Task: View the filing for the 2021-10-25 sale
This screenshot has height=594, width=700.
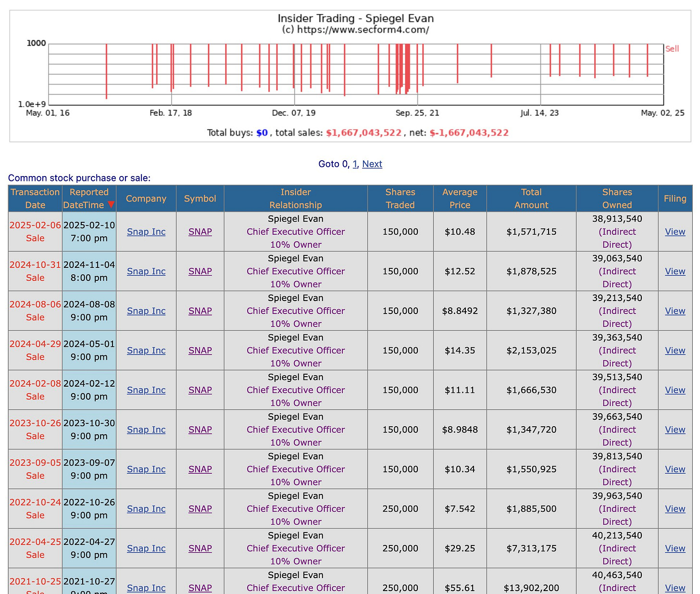Action: [x=675, y=588]
